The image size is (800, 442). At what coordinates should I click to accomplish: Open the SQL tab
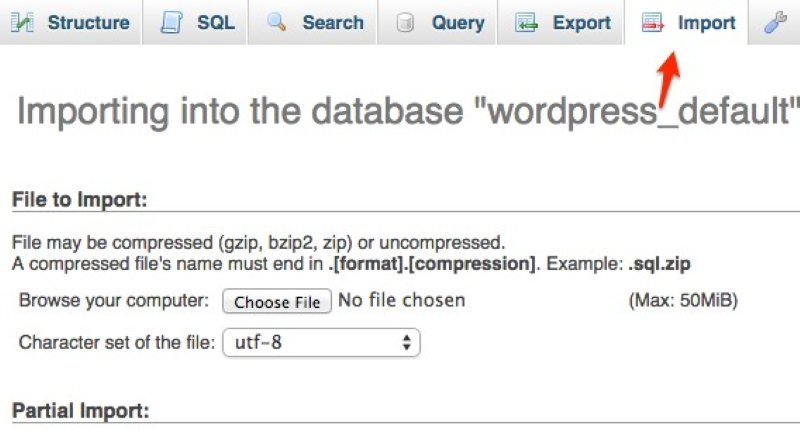(215, 22)
